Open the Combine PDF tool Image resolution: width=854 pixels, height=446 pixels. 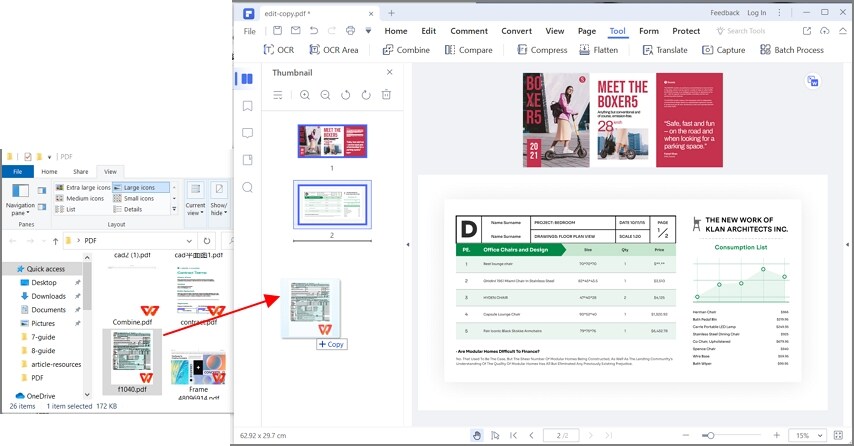pyautogui.click(x=405, y=50)
